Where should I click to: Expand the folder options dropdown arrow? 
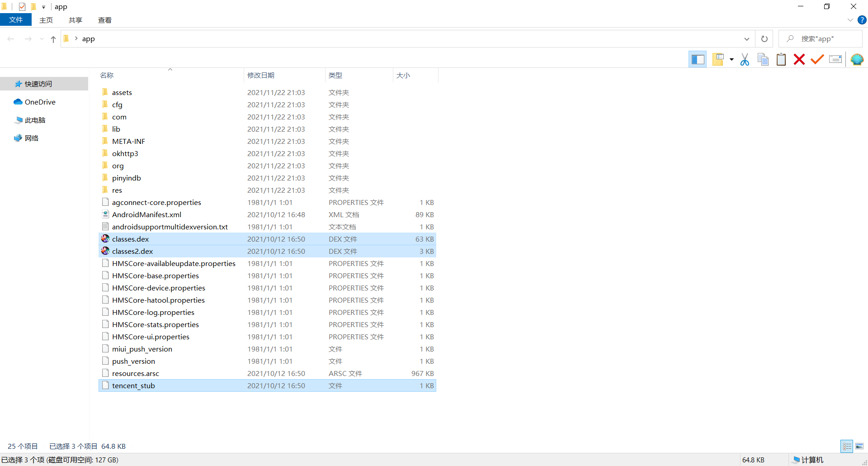731,59
